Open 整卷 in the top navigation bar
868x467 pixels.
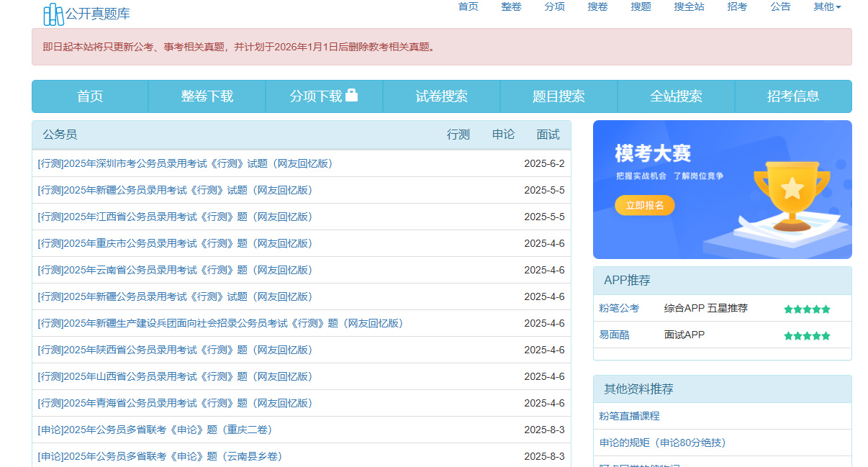[x=512, y=6]
